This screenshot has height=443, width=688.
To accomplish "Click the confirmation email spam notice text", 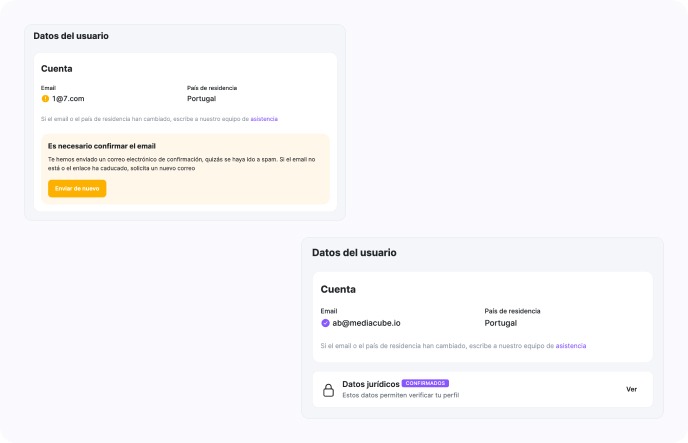I will [x=181, y=164].
